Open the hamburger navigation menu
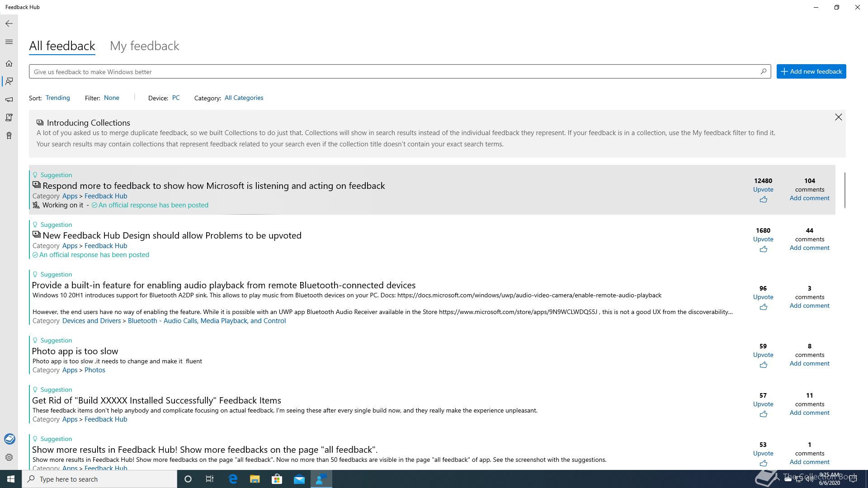This screenshot has width=868, height=488. click(9, 42)
